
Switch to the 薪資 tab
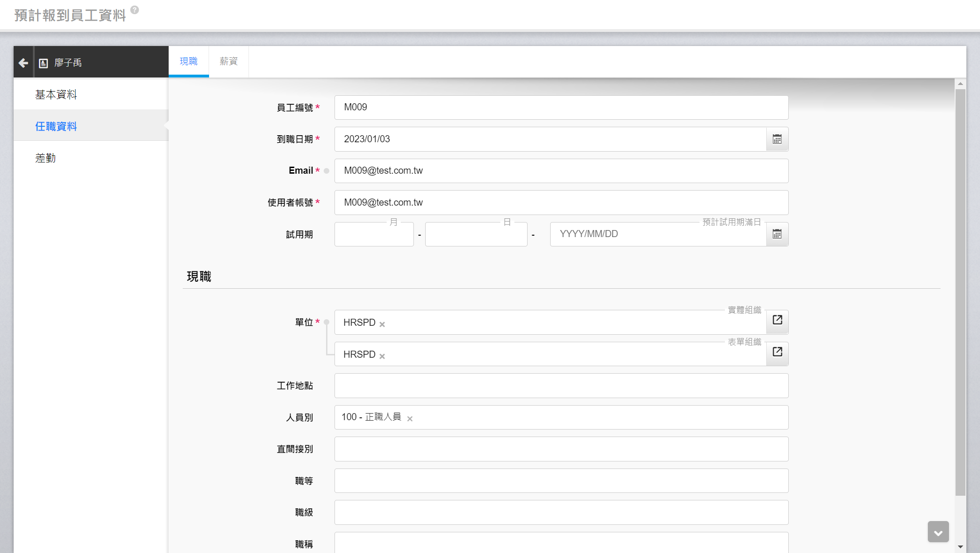point(228,61)
